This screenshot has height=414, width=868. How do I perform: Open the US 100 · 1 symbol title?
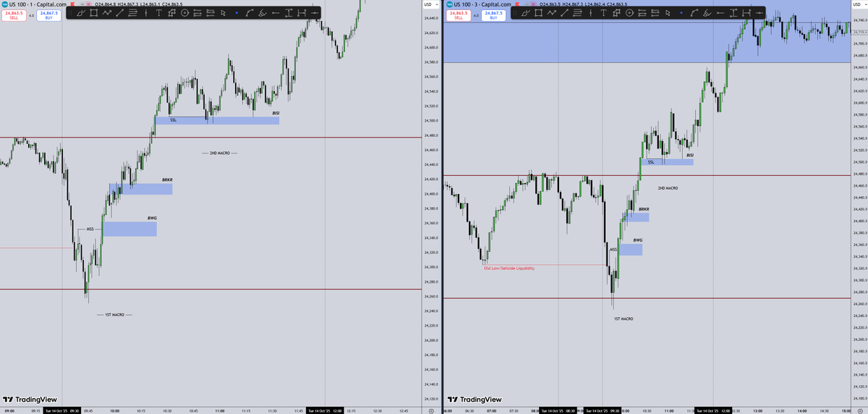coord(38,4)
